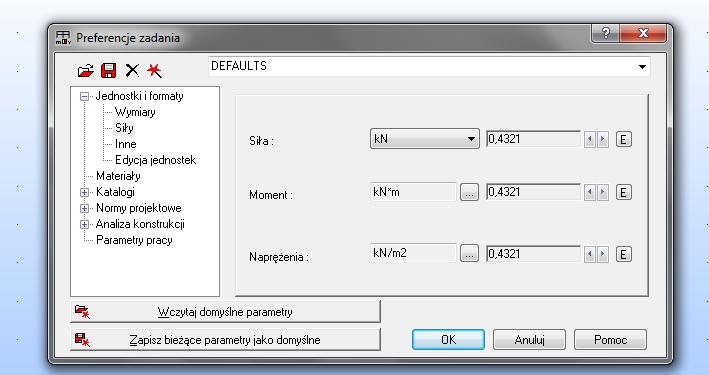Viewport: 709px width, 375px height.
Task: Decrease Naprężenia decimal places with left arrow
Action: [x=589, y=255]
